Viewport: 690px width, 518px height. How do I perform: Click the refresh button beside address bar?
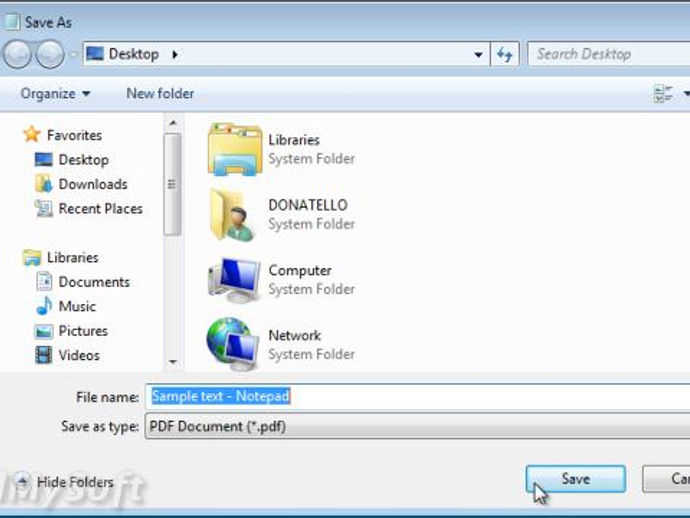[505, 55]
